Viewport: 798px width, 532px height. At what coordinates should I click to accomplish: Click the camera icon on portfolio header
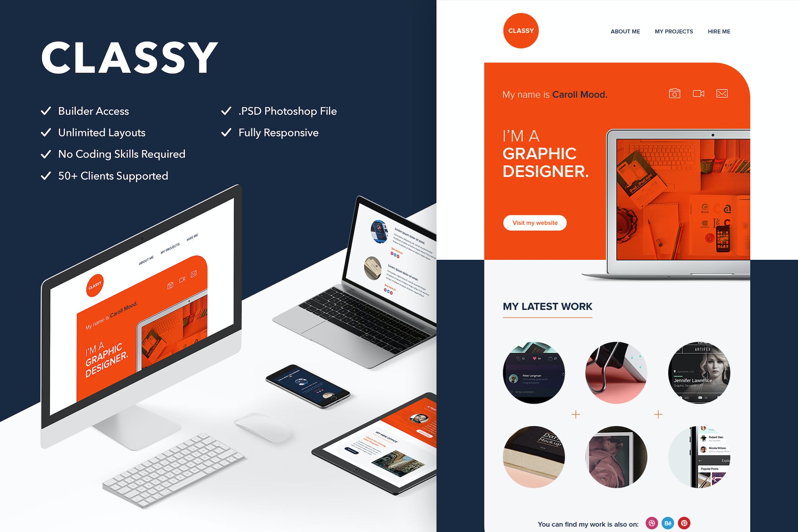pyautogui.click(x=672, y=94)
